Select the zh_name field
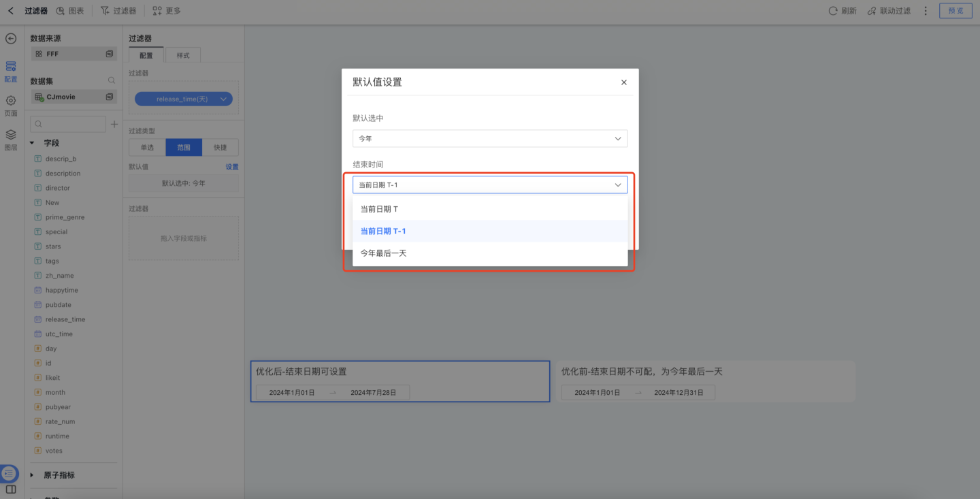Image resolution: width=980 pixels, height=499 pixels. pyautogui.click(x=59, y=276)
